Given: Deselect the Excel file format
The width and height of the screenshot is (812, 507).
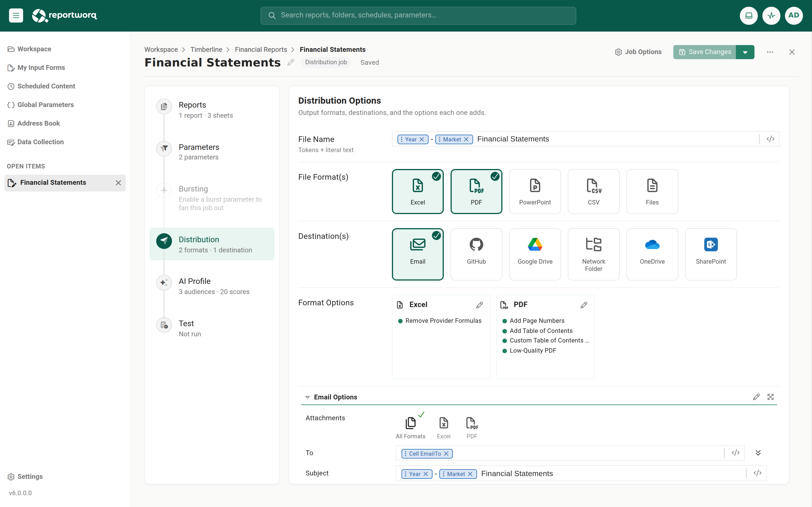Looking at the screenshot, I should coord(418,192).
